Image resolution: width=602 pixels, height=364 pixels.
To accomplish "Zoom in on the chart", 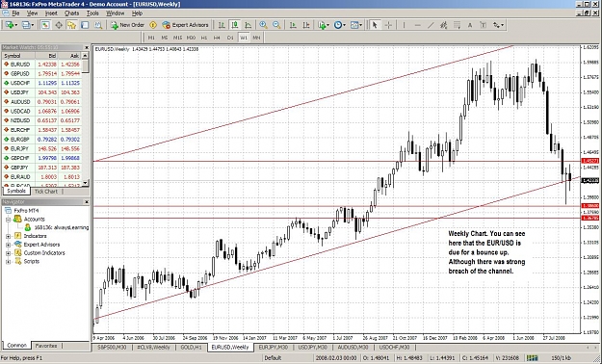I will pos(263,25).
